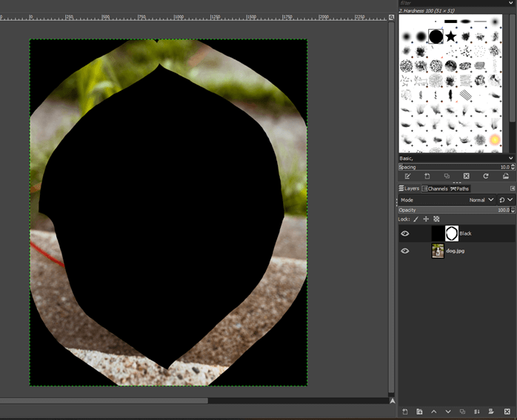Switch to the Layers tab
The width and height of the screenshot is (517, 420).
point(409,188)
